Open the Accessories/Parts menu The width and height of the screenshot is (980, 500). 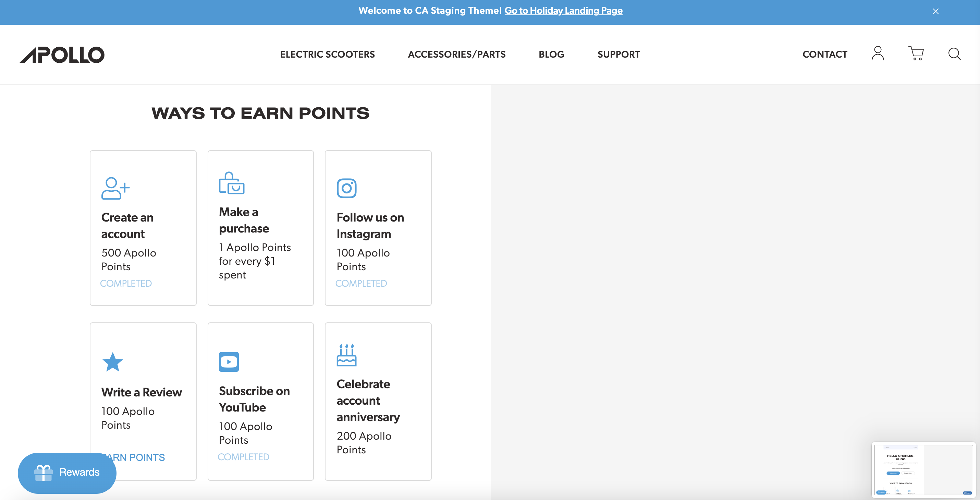pos(456,55)
